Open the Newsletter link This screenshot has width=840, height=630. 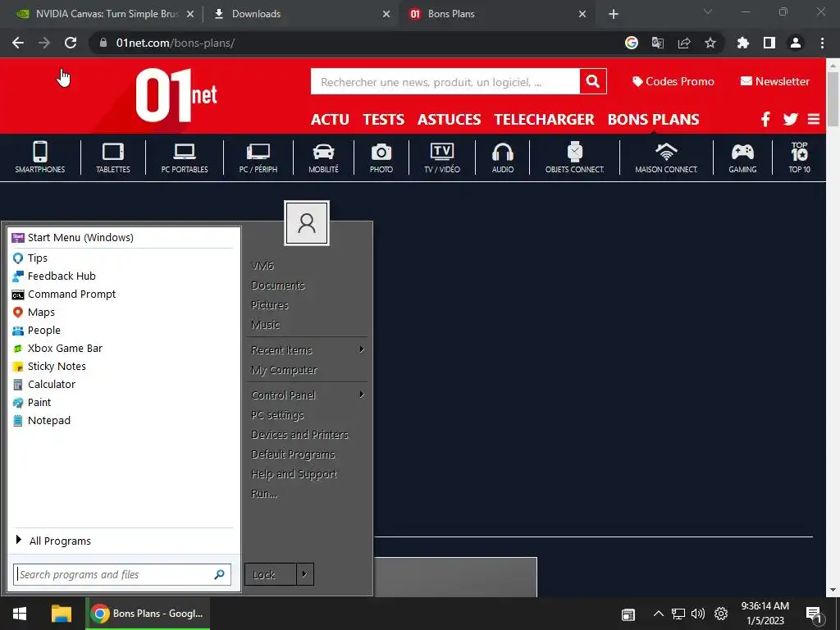click(775, 81)
